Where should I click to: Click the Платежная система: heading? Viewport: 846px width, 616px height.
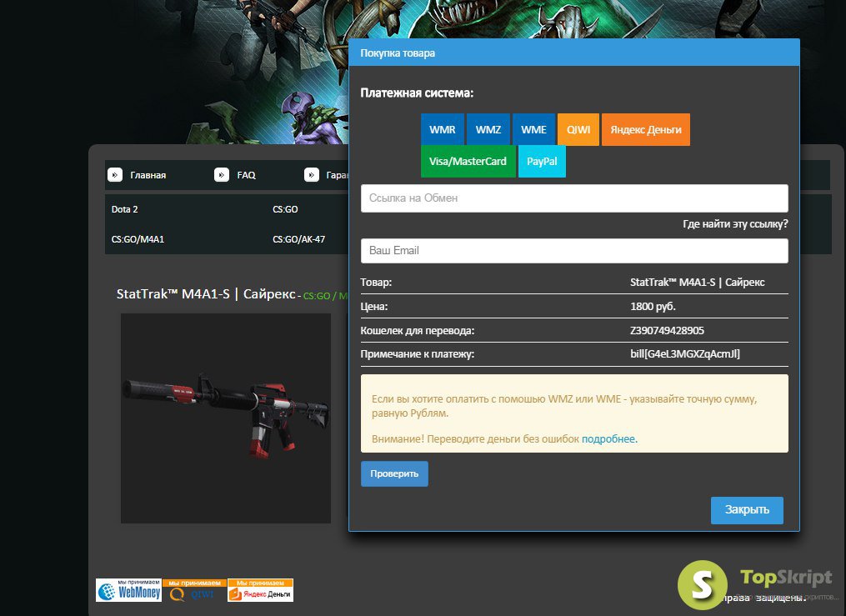point(417,93)
